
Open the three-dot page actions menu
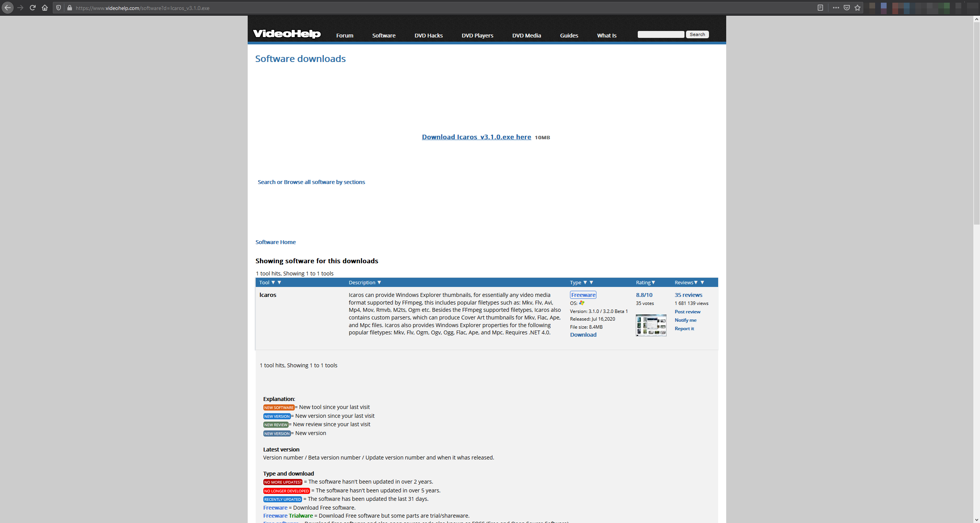coord(836,8)
